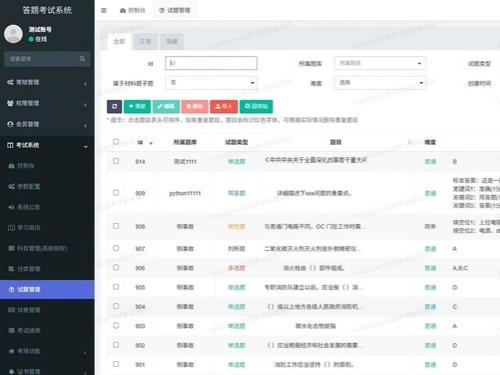The width and height of the screenshot is (500, 375).
Task: Expand the 权限管理 menu chevron
Action: (x=85, y=105)
